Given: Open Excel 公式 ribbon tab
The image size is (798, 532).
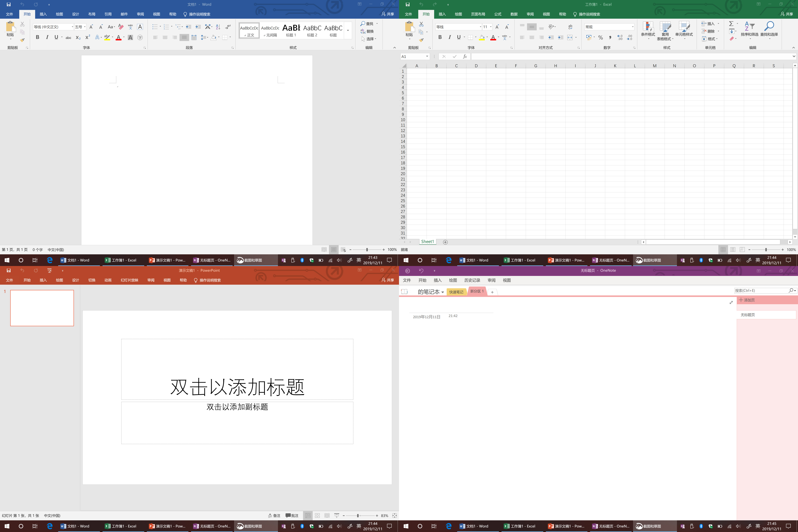Looking at the screenshot, I should coord(498,14).
